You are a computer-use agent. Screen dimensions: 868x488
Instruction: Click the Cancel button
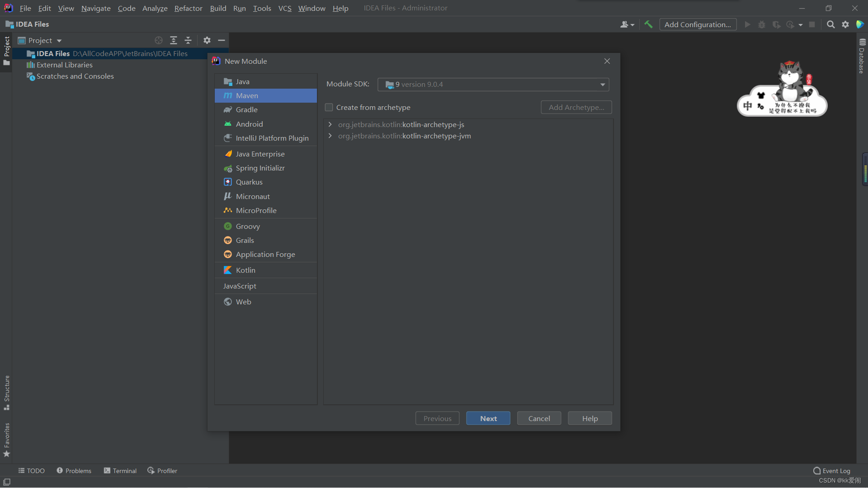coord(539,418)
